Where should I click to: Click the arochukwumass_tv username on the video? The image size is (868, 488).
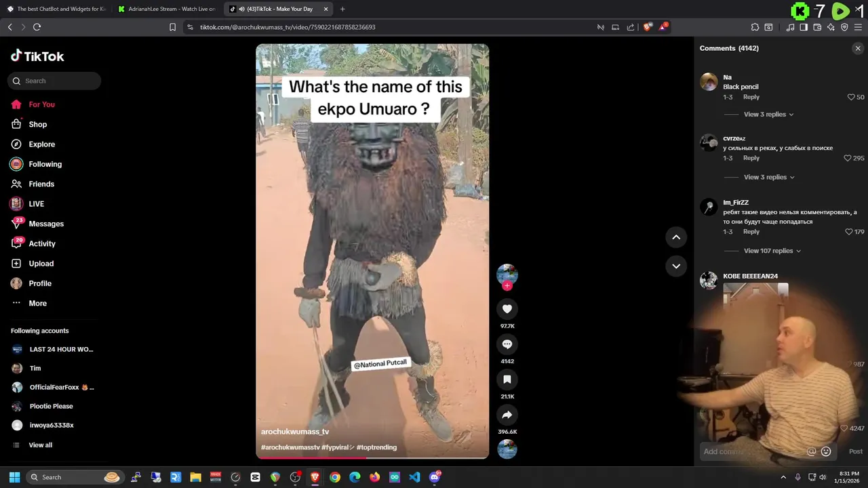(x=295, y=432)
